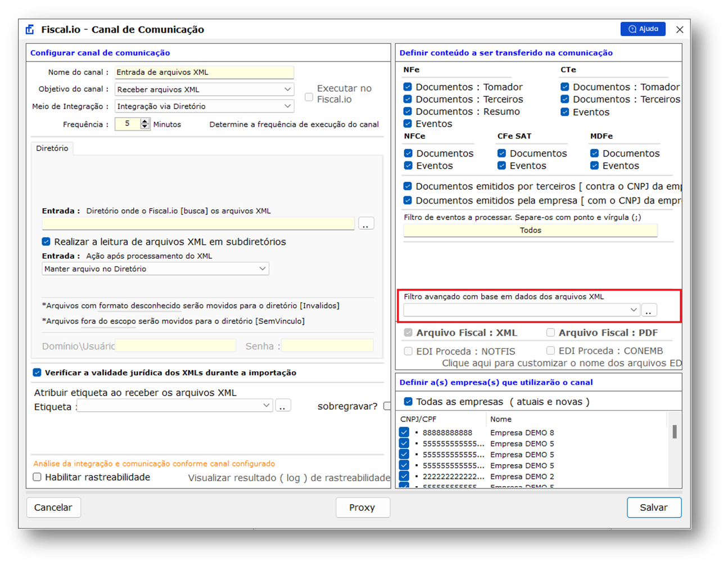Uncheck NFe Documentos : Resumo
This screenshot has height=566, width=728.
point(408,111)
